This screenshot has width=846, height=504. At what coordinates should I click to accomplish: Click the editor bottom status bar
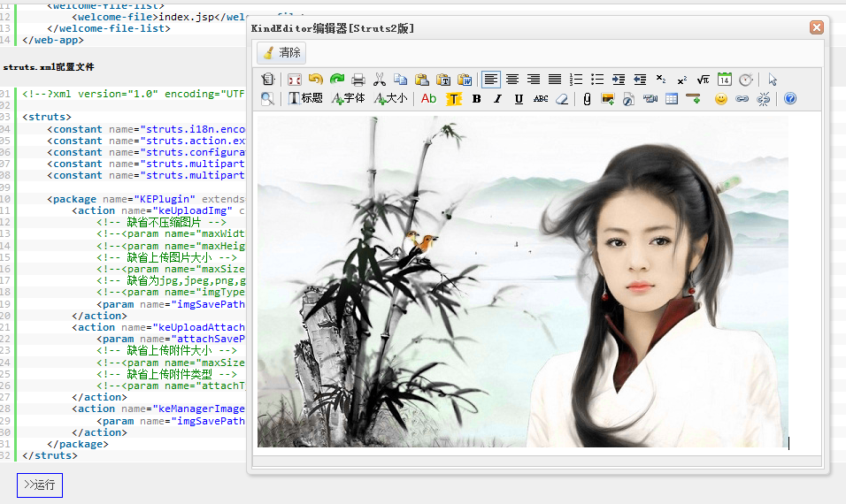537,461
